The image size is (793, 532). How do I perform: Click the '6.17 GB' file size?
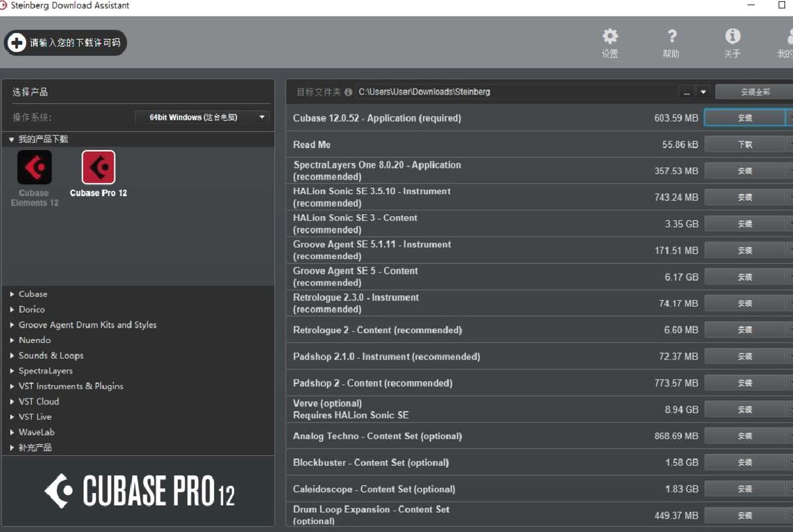(682, 277)
